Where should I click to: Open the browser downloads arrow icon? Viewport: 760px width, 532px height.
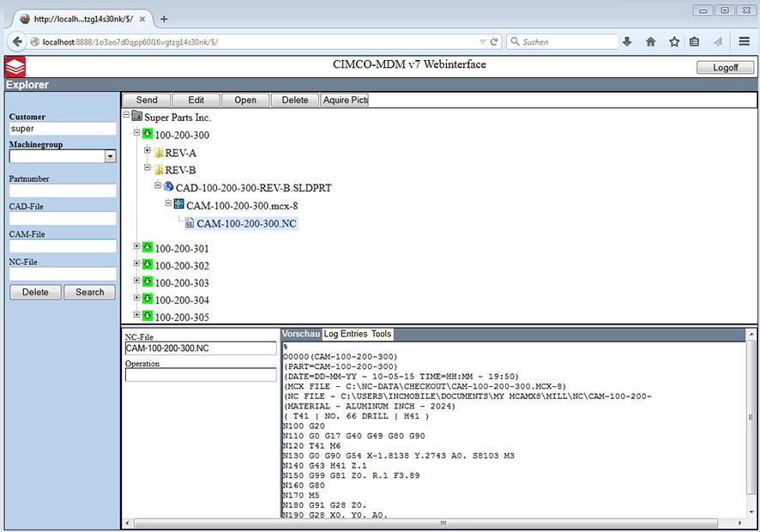(627, 42)
